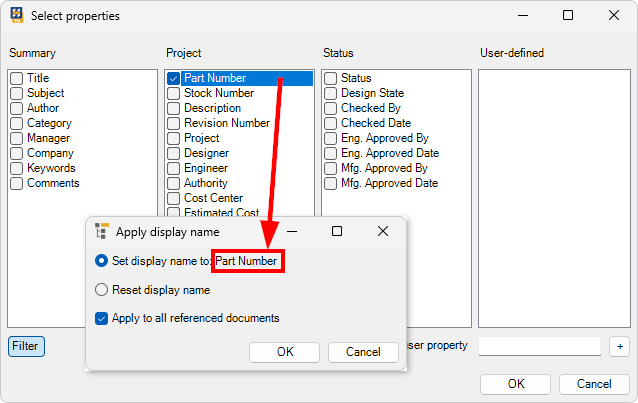Click the plus button to add user property
The height and width of the screenshot is (403, 638).
(x=619, y=346)
